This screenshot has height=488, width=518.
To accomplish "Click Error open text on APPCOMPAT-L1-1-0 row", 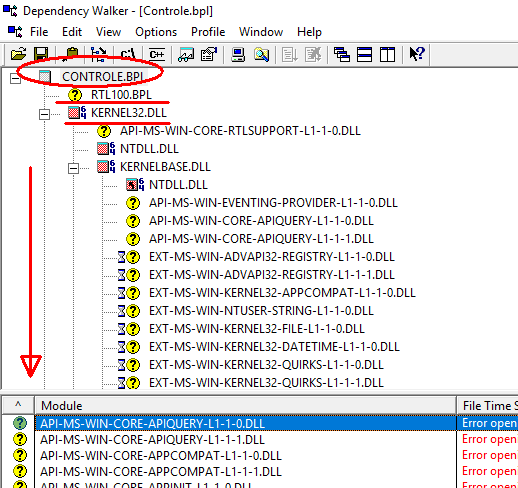I will point(490,455).
